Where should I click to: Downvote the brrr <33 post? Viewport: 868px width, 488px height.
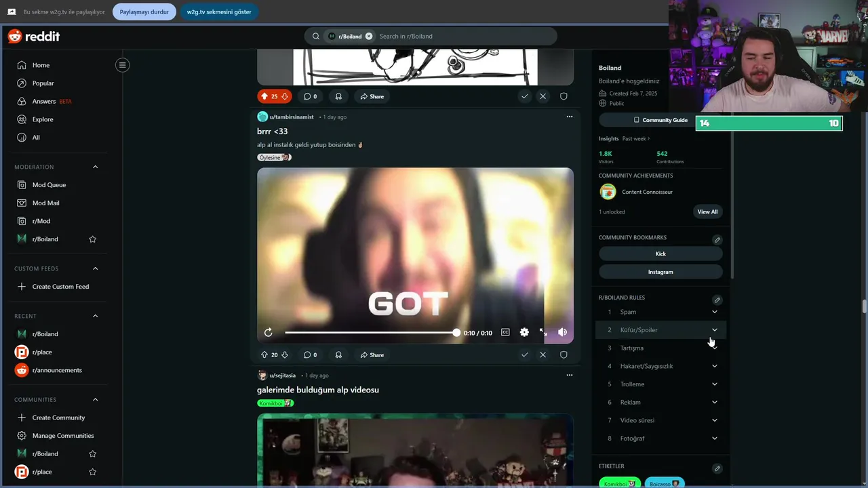tap(285, 354)
